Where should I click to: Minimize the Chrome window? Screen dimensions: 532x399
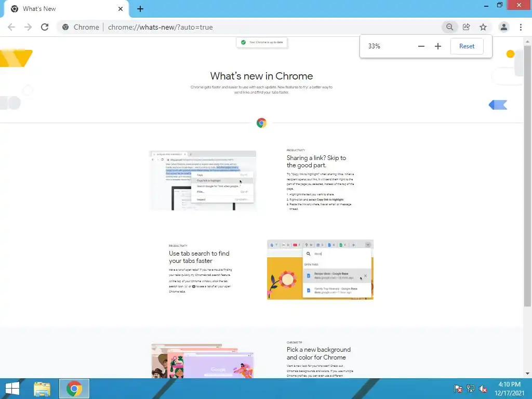point(486,5)
